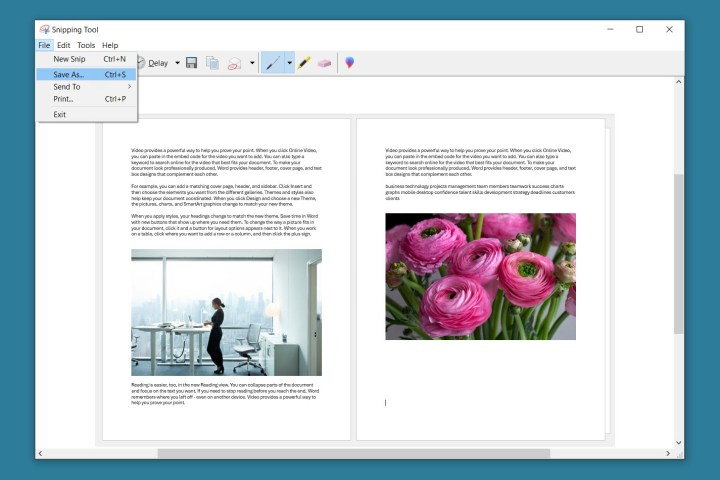Image resolution: width=720 pixels, height=480 pixels.
Task: Click the Send Snip envelope icon
Action: [x=234, y=63]
